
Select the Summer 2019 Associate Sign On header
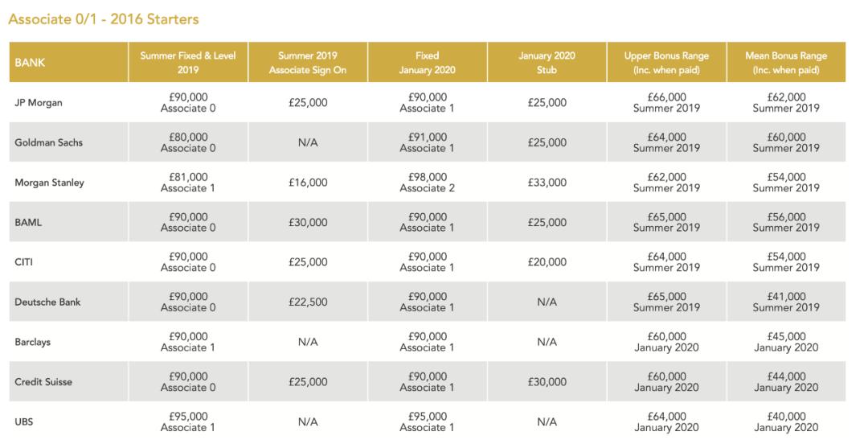307,62
